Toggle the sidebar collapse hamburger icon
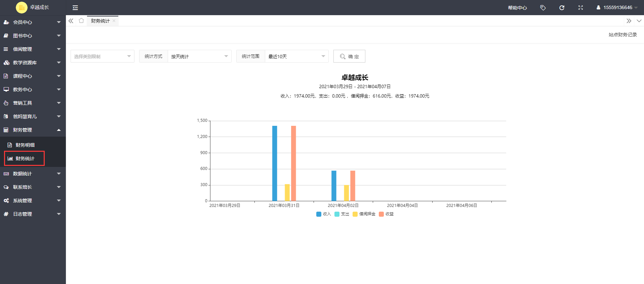Image resolution: width=644 pixels, height=284 pixels. 75,8
